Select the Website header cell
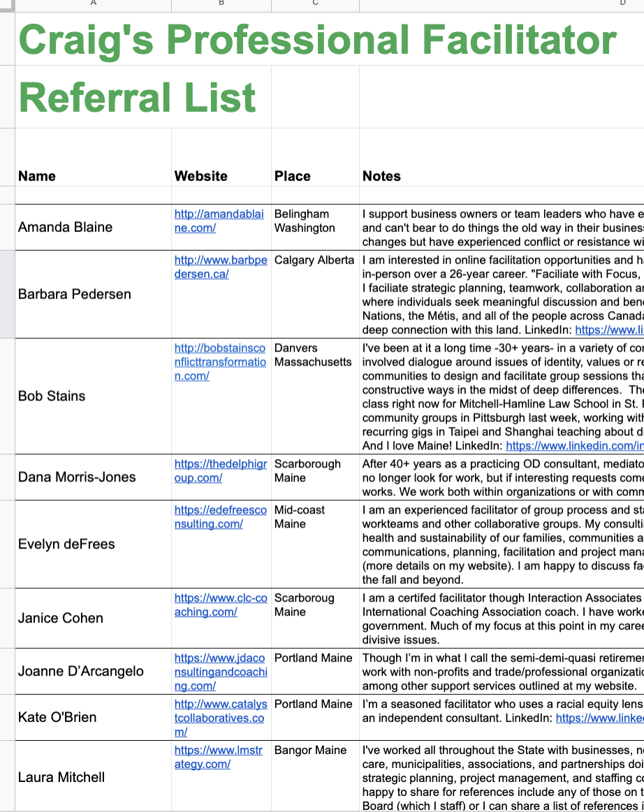 (x=221, y=176)
